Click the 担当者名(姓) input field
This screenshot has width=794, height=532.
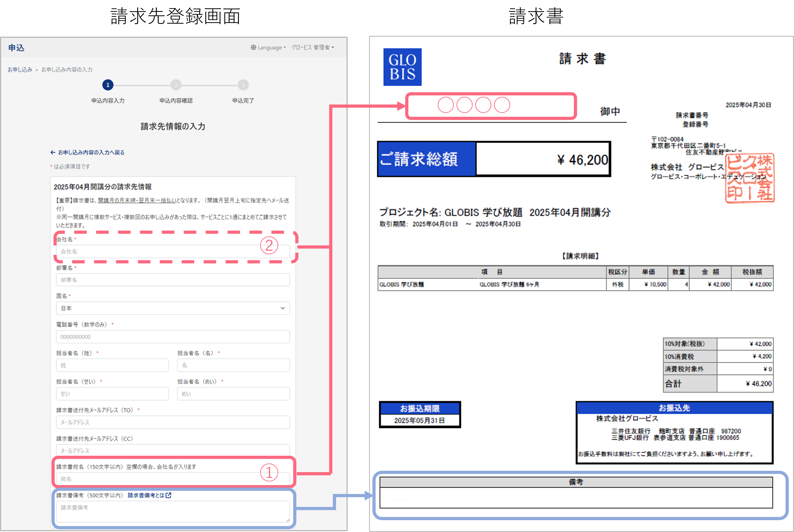[112, 365]
